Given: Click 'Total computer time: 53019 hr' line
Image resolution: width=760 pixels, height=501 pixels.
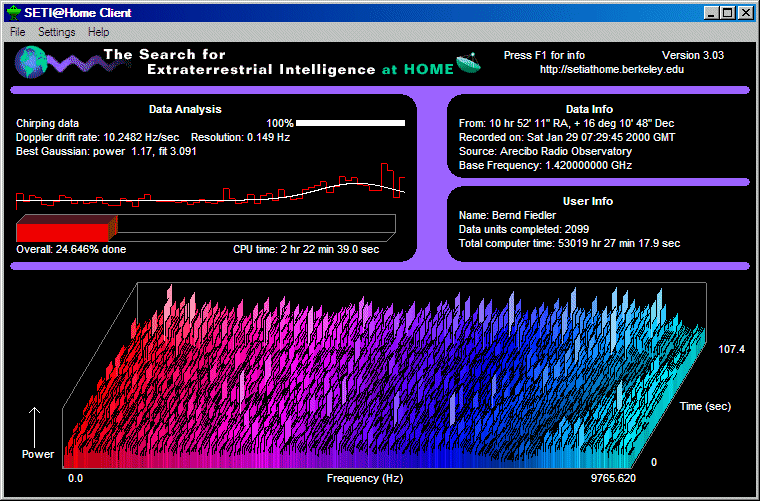Looking at the screenshot, I should coord(569,243).
